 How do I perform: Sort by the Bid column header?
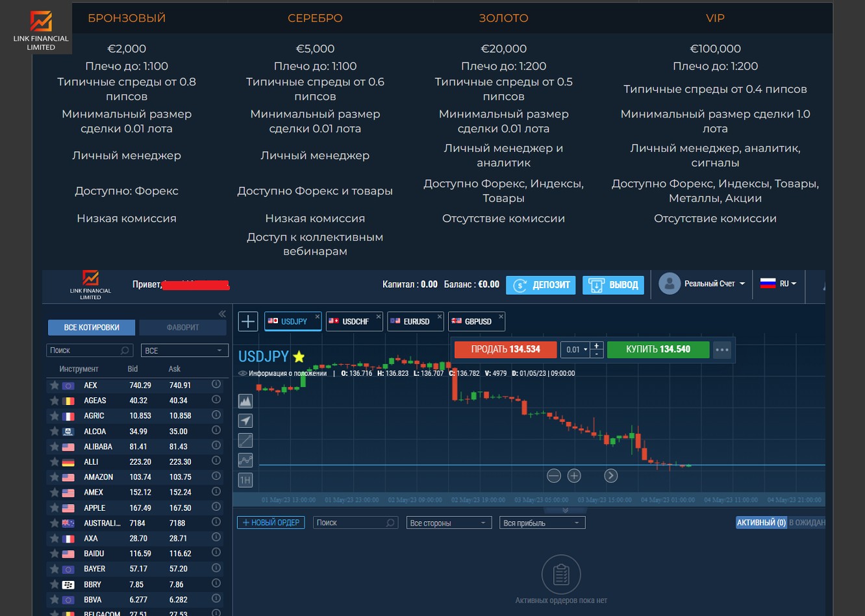click(x=132, y=369)
